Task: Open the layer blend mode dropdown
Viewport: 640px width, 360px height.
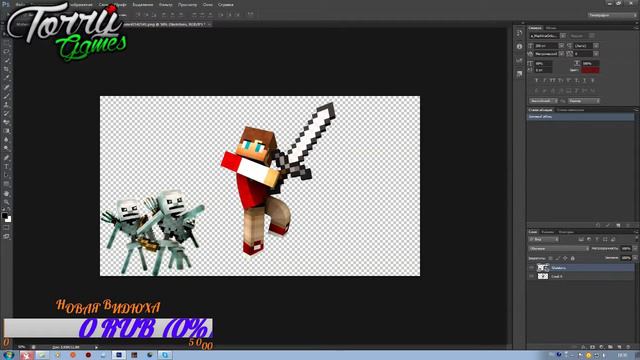Action: tap(559, 249)
